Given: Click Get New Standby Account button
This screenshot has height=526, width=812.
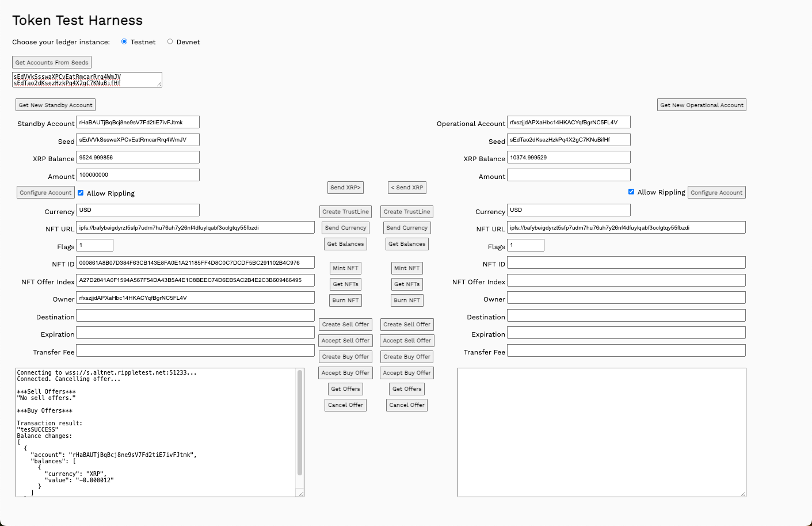Looking at the screenshot, I should point(55,105).
